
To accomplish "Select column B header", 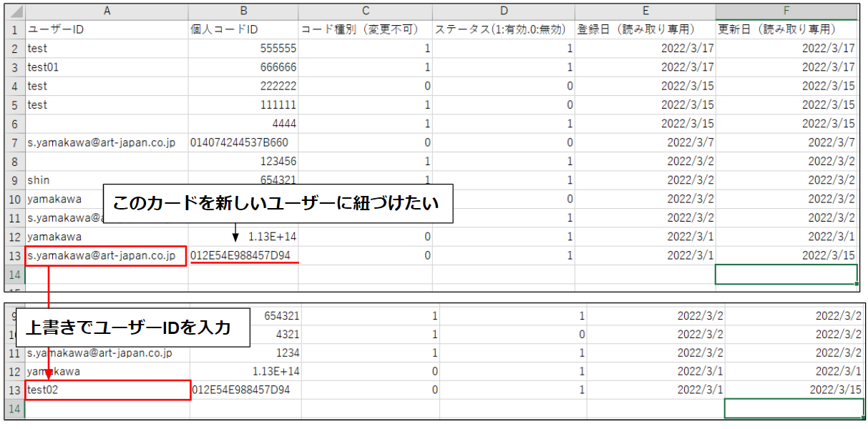I will click(x=244, y=11).
